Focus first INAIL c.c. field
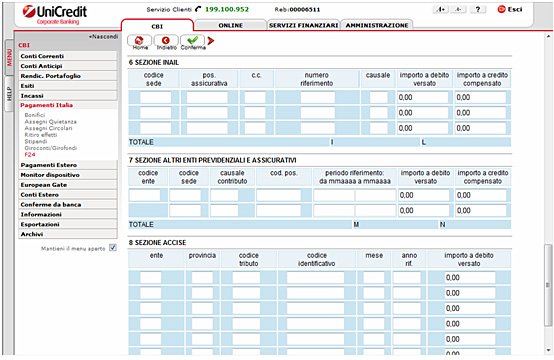 pos(255,97)
